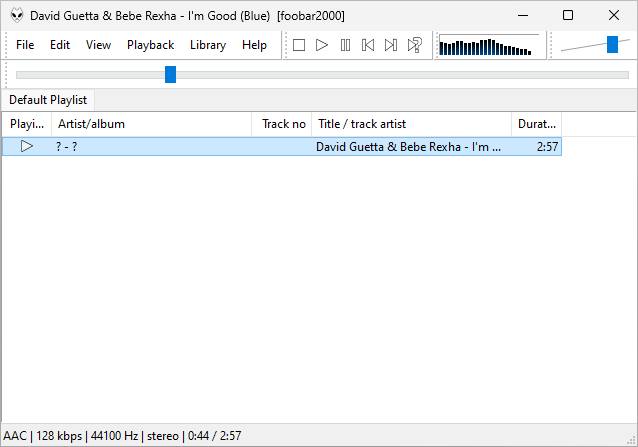Click the spectrum visualization display
The width and height of the screenshot is (638, 447).
489,45
